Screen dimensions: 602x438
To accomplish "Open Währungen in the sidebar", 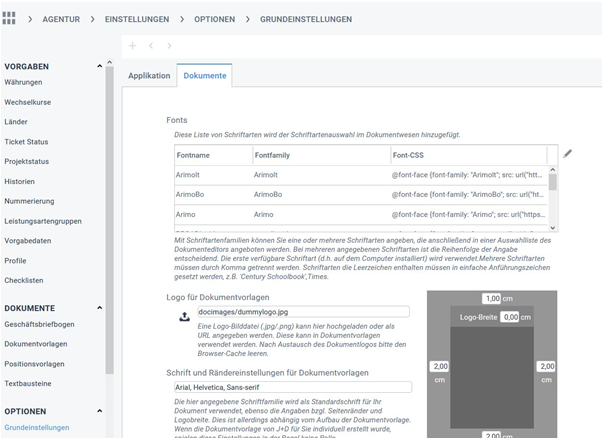I will pos(23,81).
